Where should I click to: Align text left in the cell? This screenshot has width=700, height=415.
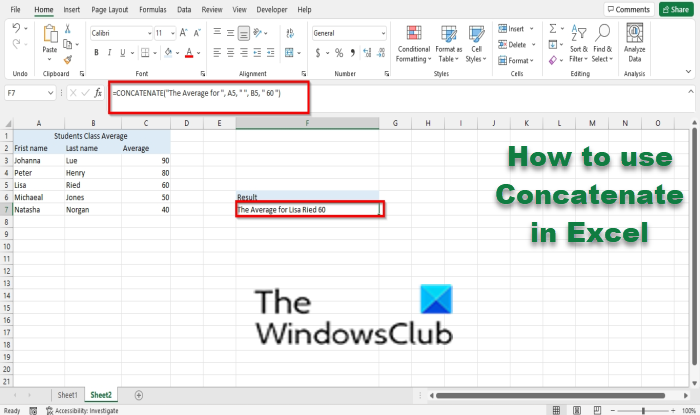click(x=217, y=53)
